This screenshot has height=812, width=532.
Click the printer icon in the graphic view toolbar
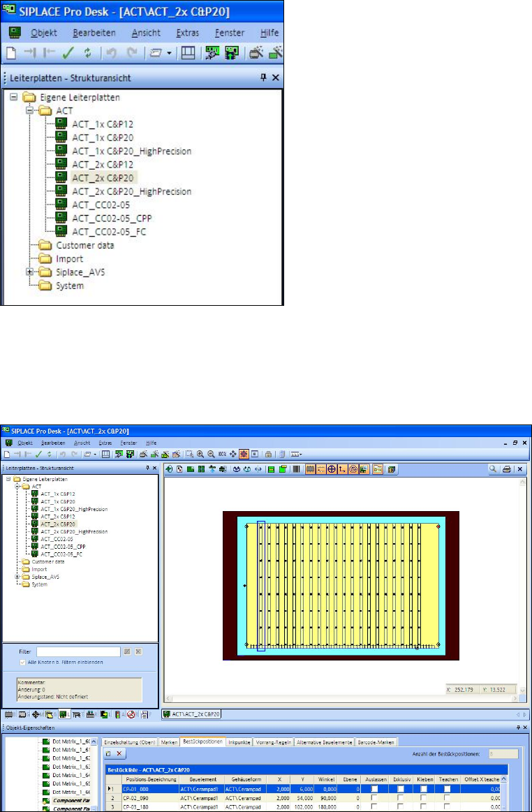pyautogui.click(x=507, y=469)
